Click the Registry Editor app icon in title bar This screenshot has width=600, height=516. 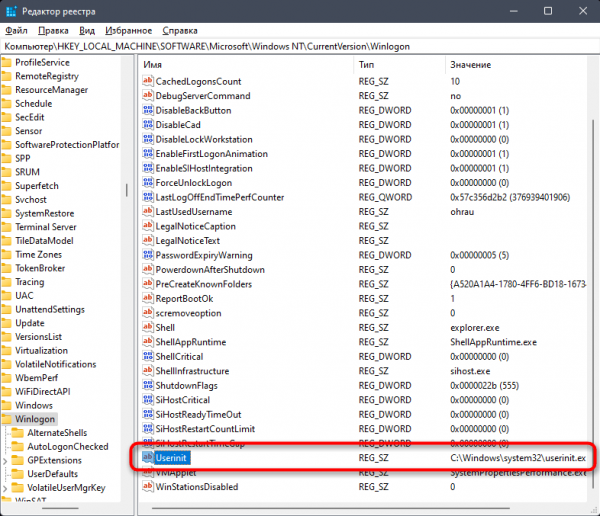click(x=11, y=11)
